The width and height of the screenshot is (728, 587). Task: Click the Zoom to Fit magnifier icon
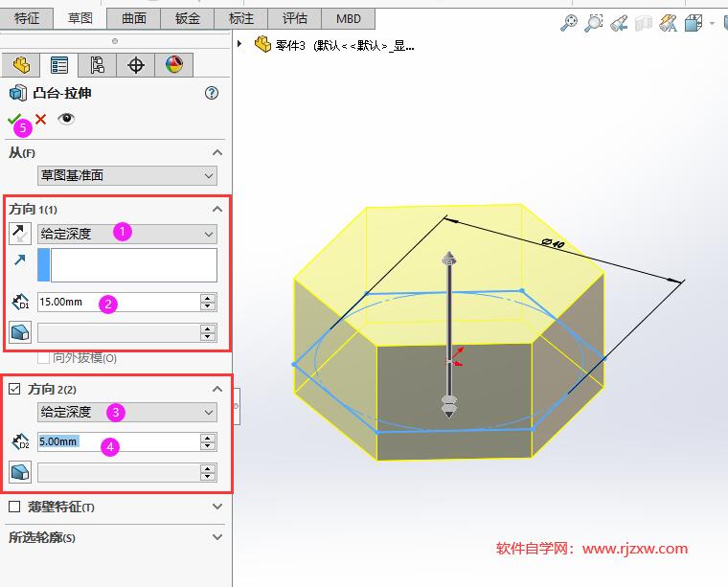pyautogui.click(x=569, y=22)
